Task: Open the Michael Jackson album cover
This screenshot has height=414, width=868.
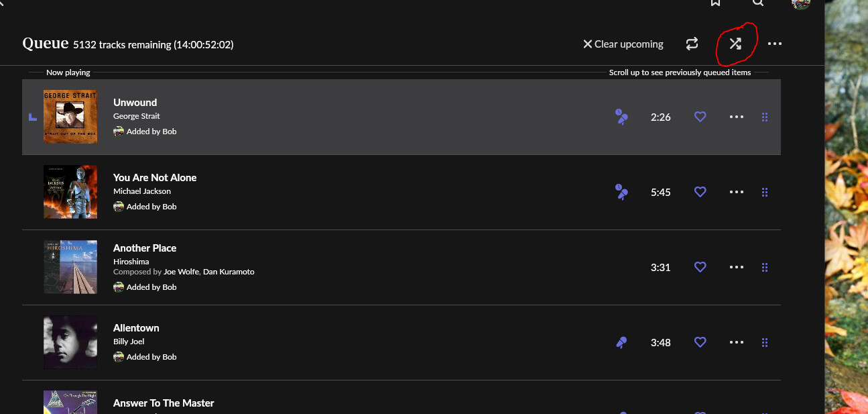Action: (70, 192)
